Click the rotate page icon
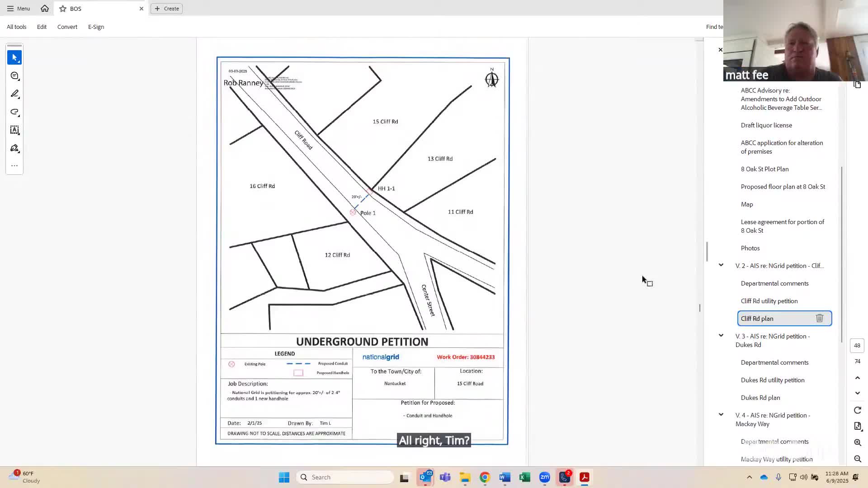Image resolution: width=868 pixels, height=488 pixels. (857, 410)
